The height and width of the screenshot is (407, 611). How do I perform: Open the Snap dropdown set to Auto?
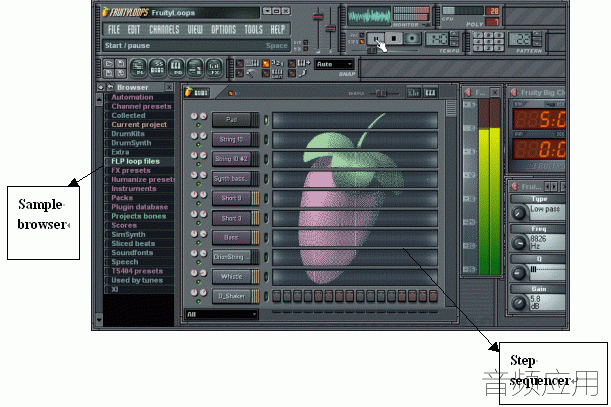coord(334,64)
